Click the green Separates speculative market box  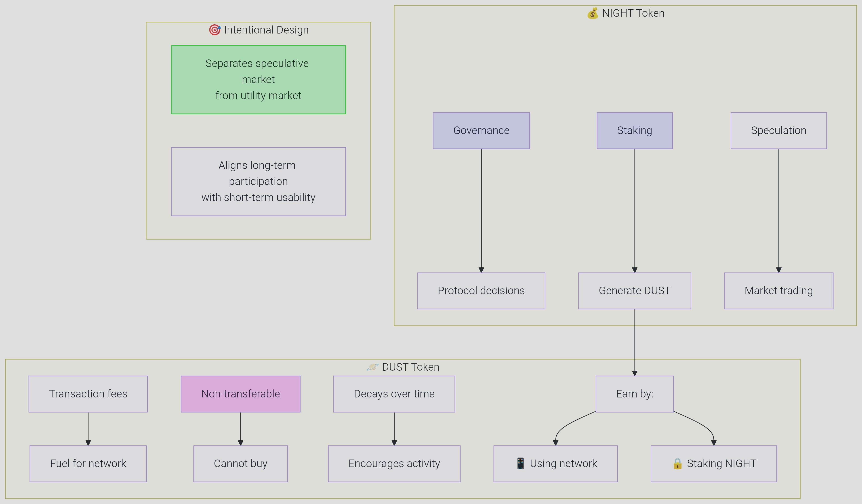click(x=258, y=80)
